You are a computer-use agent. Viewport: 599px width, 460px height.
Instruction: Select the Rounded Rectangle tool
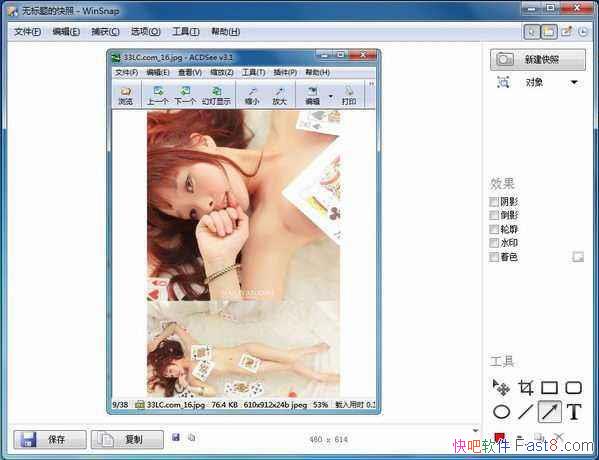pyautogui.click(x=573, y=387)
